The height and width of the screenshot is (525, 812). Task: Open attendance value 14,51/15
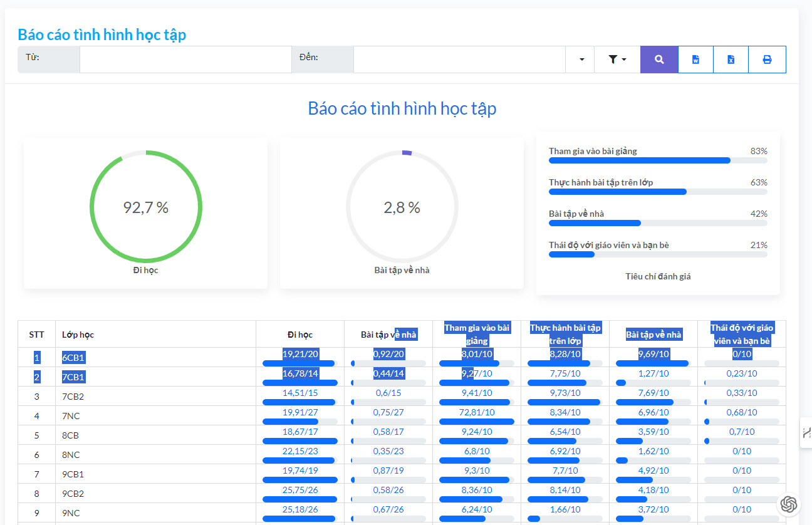click(x=300, y=393)
